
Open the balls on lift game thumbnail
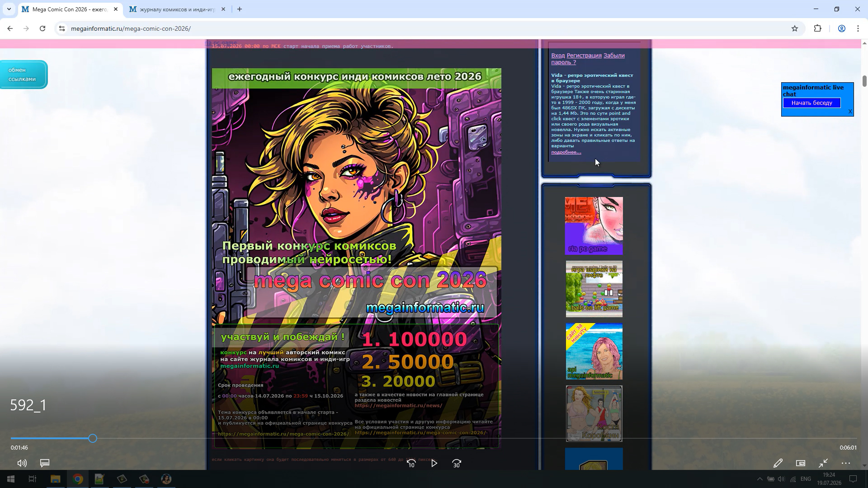tap(594, 289)
